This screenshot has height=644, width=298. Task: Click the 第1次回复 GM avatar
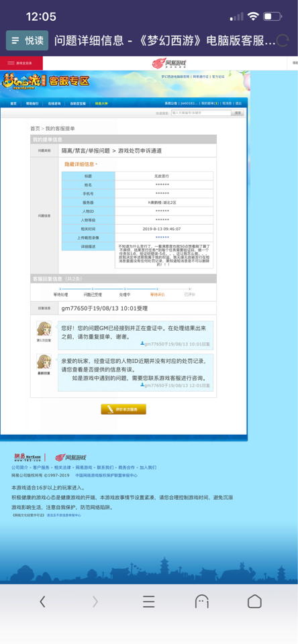click(44, 330)
